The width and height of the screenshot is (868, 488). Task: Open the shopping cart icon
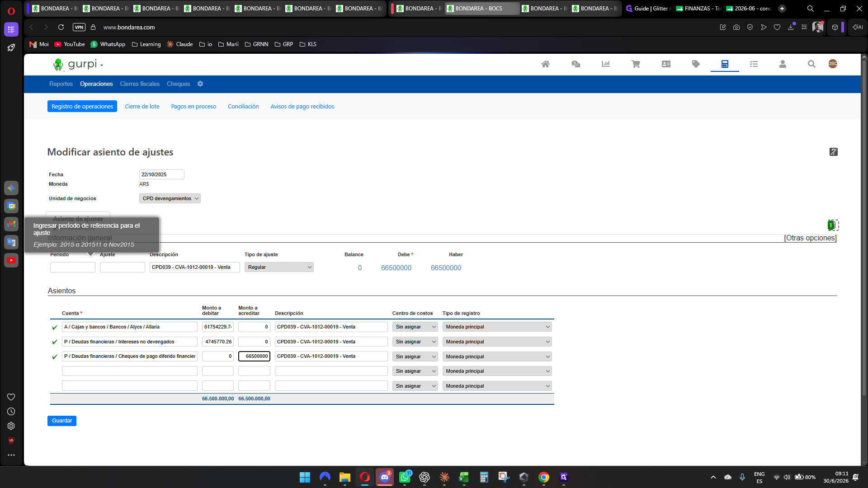tap(636, 64)
